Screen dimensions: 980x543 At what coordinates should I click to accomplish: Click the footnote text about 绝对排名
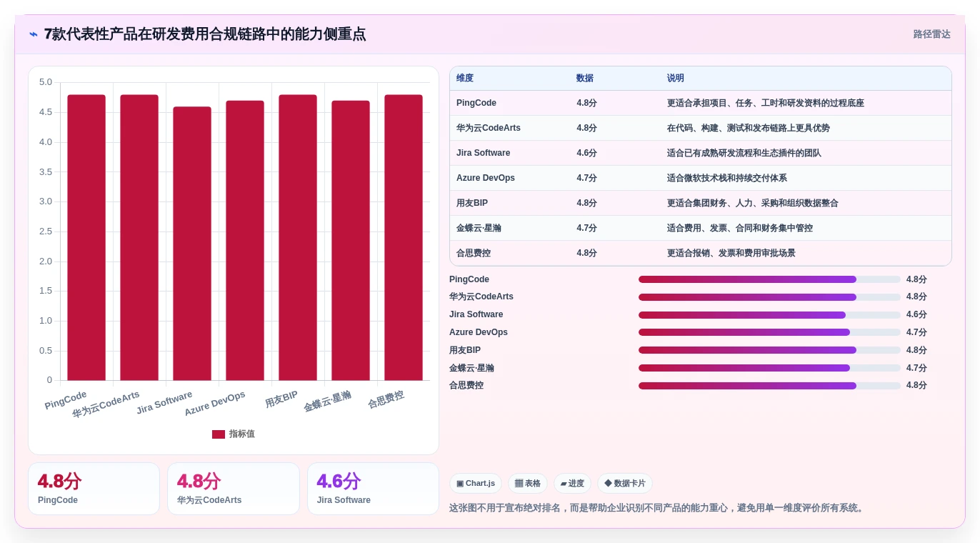pyautogui.click(x=658, y=508)
